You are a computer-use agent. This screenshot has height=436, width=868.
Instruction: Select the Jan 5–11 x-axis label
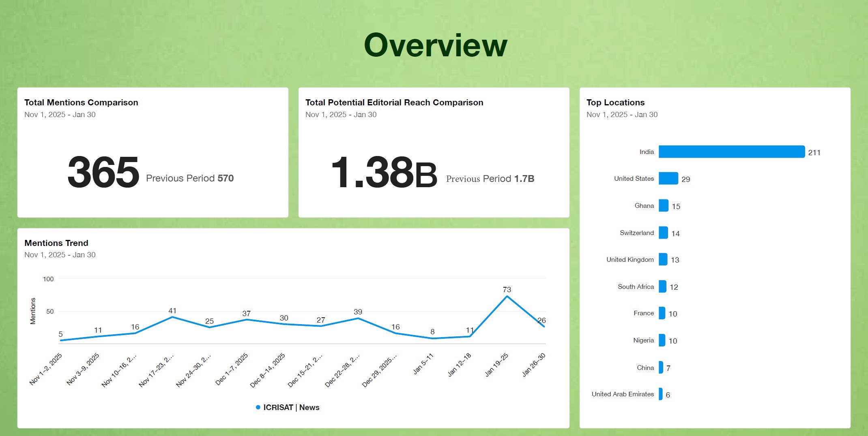tap(423, 363)
